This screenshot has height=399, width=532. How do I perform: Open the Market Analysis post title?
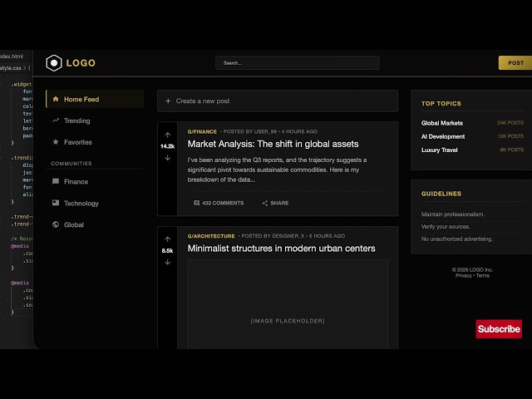click(x=273, y=144)
